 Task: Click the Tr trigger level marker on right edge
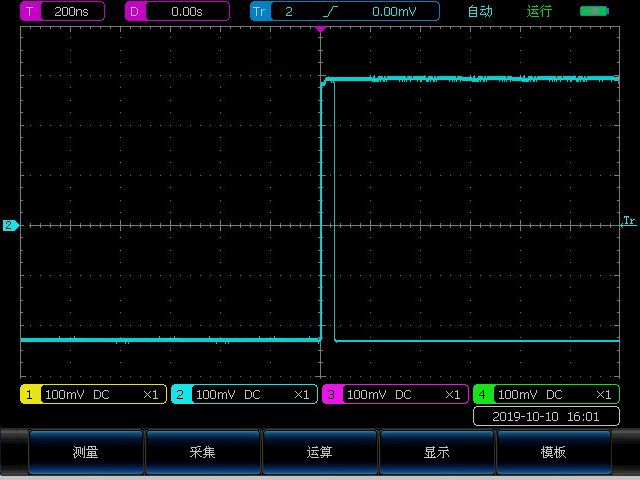(629, 220)
